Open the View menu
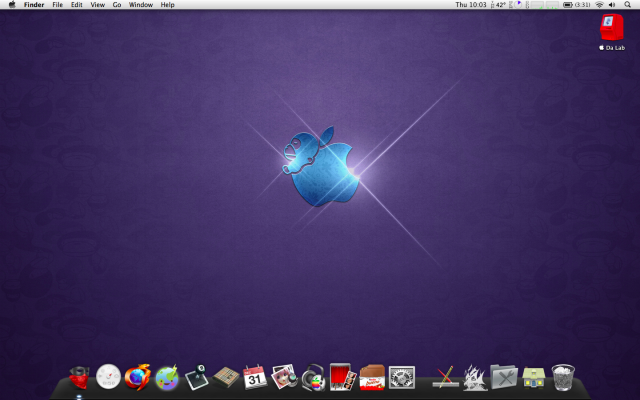Viewport: 640px width, 400px height. [x=98, y=5]
